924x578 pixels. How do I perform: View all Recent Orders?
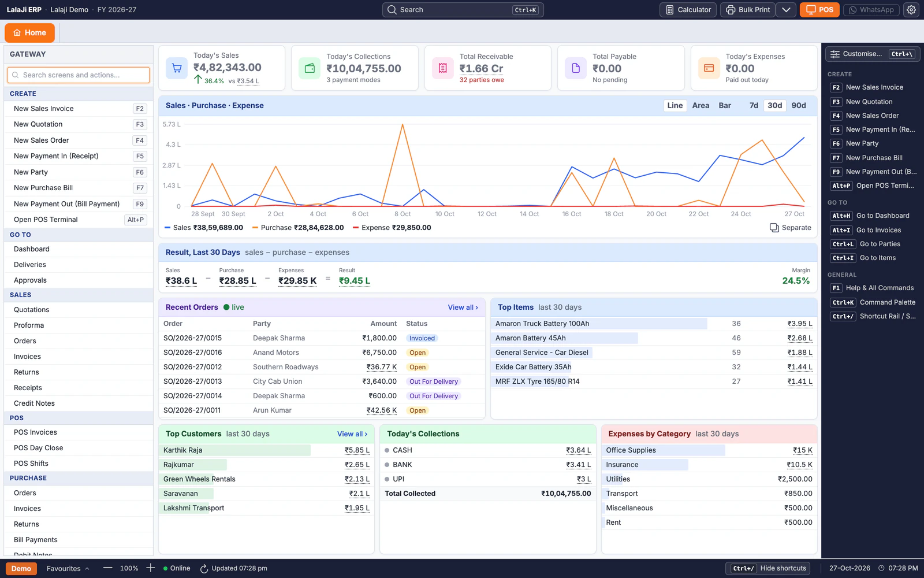463,307
